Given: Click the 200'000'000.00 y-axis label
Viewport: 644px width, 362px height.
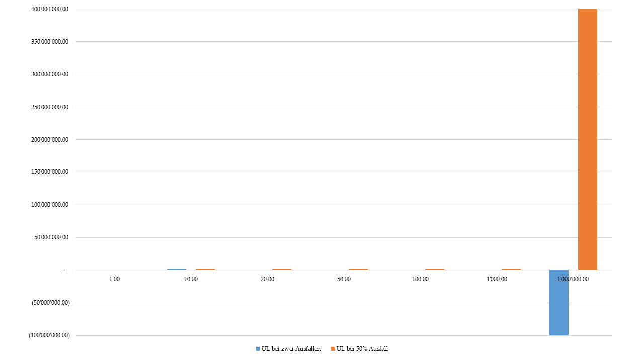Looking at the screenshot, I should click(50, 140).
